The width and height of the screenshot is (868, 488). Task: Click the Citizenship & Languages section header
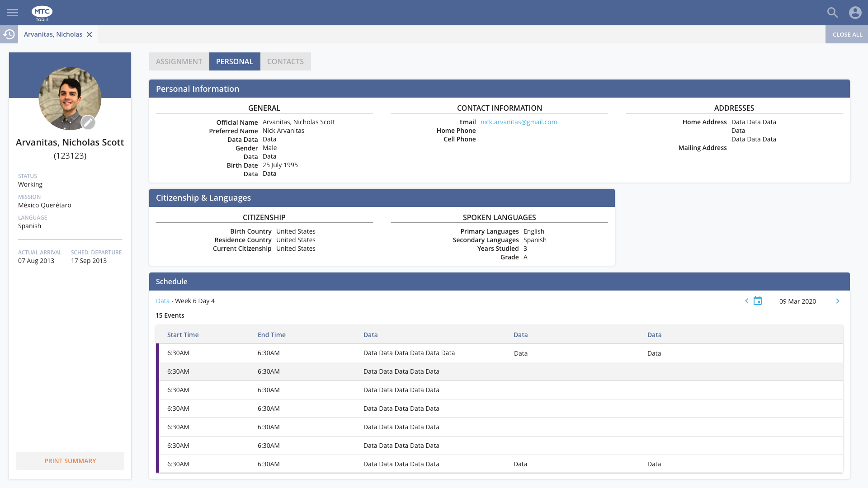tap(382, 198)
